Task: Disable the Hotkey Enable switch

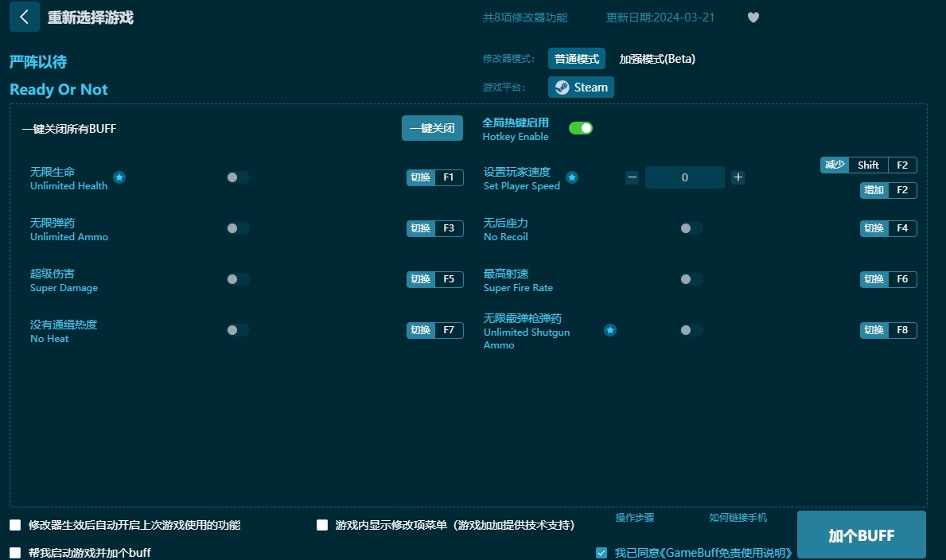Action: pyautogui.click(x=581, y=127)
